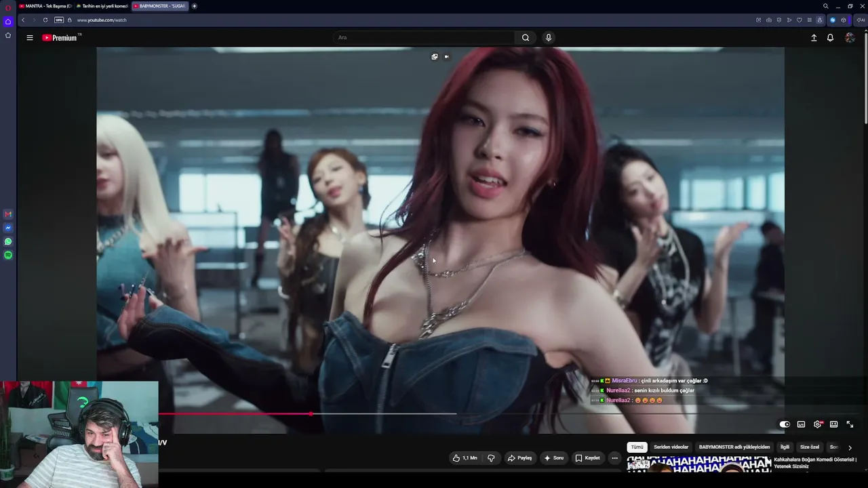Enter fullscreen on the video player
The image size is (868, 488).
pyautogui.click(x=850, y=424)
